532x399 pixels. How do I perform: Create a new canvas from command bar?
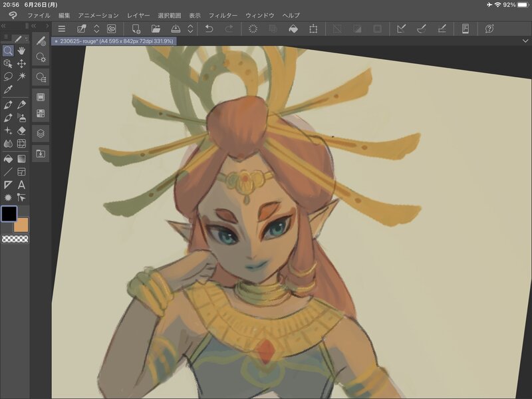136,29
